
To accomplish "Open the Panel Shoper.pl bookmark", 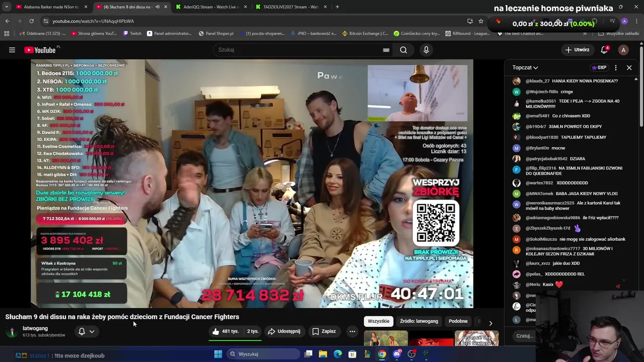I will click(215, 34).
